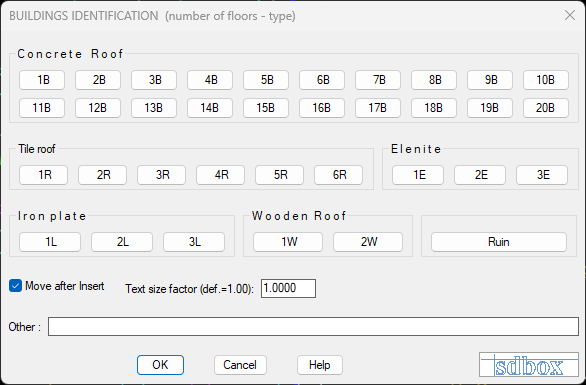The height and width of the screenshot is (385, 586).
Task: Click the 18B button
Action: [434, 108]
